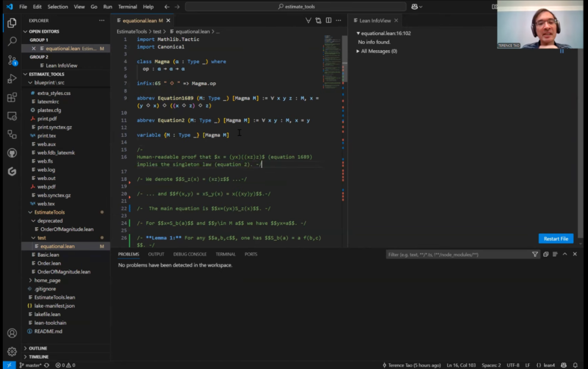
Task: Click the editor minimap overview
Action: pyautogui.click(x=332, y=62)
